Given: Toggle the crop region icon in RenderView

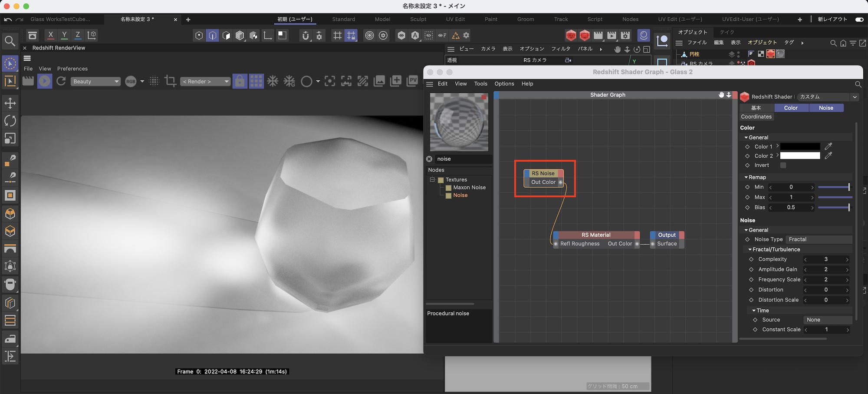Looking at the screenshot, I should pyautogui.click(x=171, y=81).
